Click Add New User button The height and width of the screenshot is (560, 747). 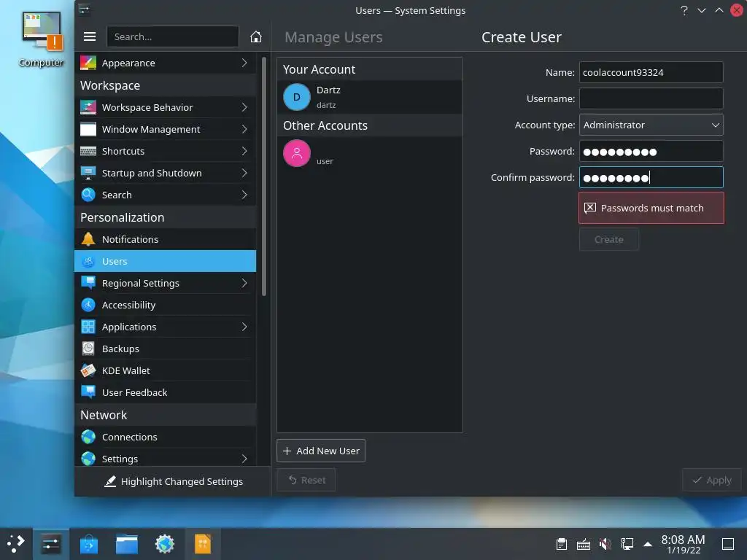[321, 451]
